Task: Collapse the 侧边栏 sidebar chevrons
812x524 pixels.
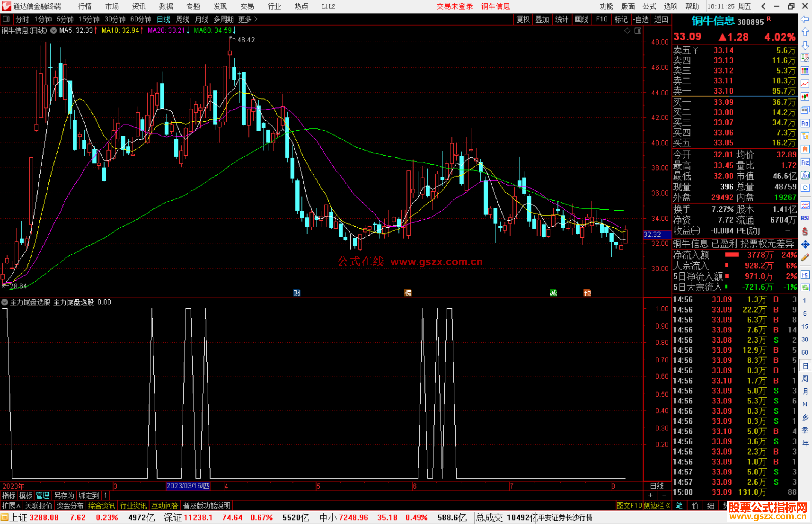Action: pyautogui.click(x=668, y=506)
